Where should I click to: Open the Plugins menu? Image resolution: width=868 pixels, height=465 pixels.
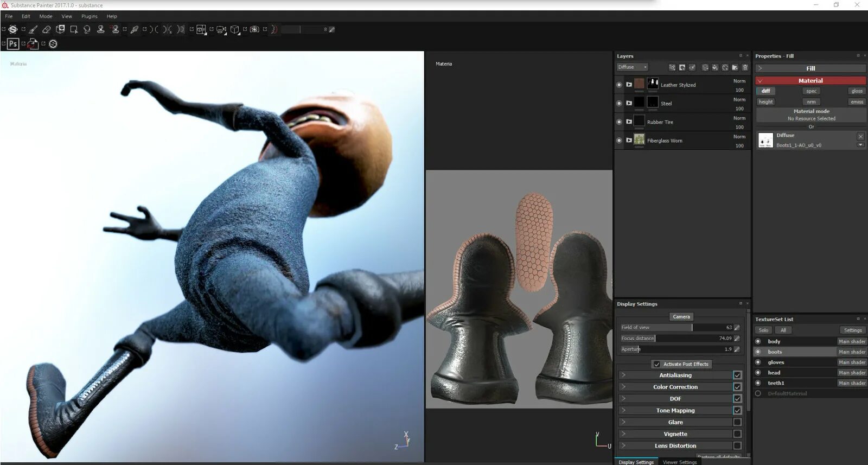(x=90, y=16)
